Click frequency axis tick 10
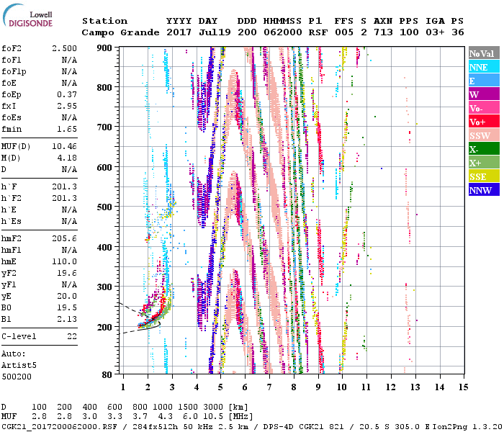 [x=343, y=387]
